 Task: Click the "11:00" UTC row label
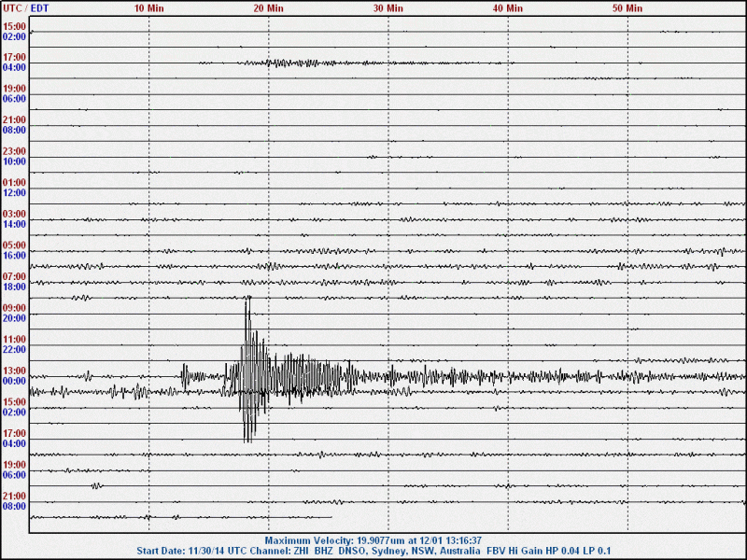point(14,340)
